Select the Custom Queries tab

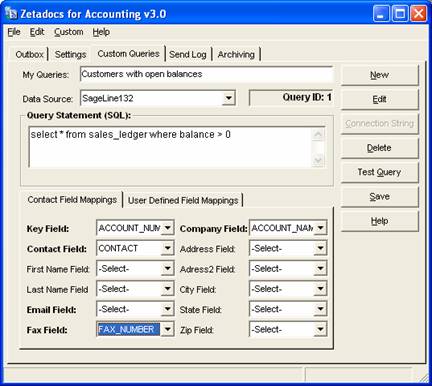(128, 54)
